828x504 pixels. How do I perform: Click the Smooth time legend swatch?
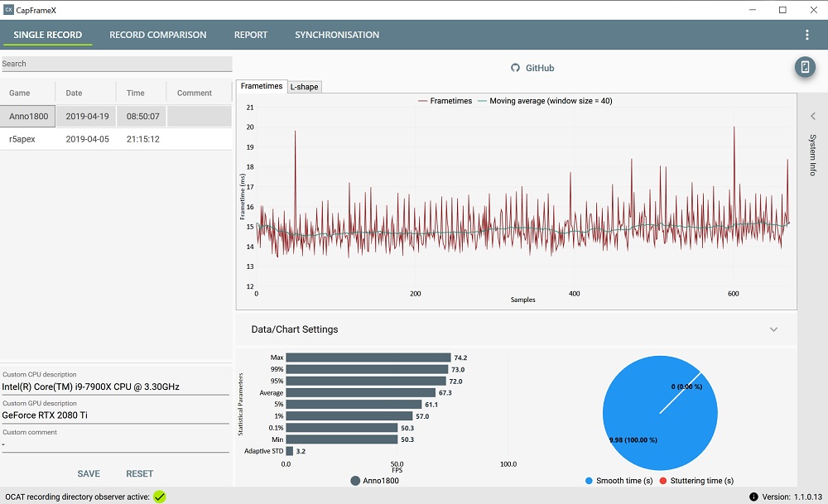(x=589, y=481)
